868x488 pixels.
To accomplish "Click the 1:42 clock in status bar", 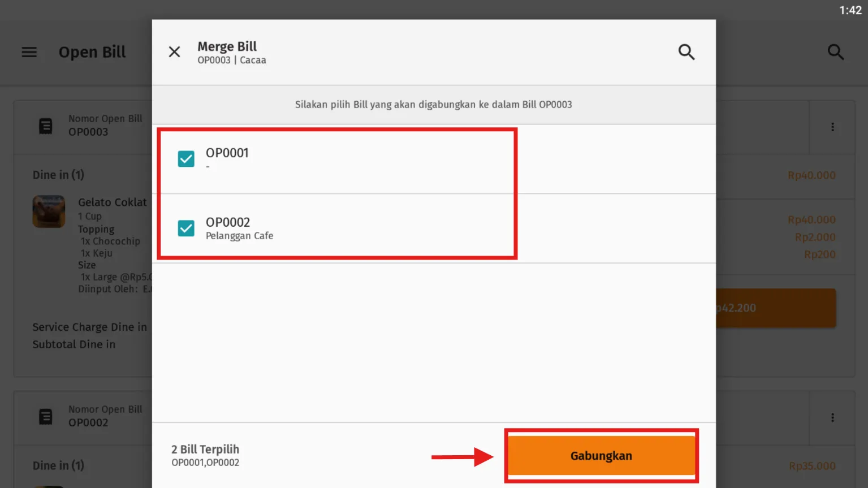I will (x=850, y=11).
